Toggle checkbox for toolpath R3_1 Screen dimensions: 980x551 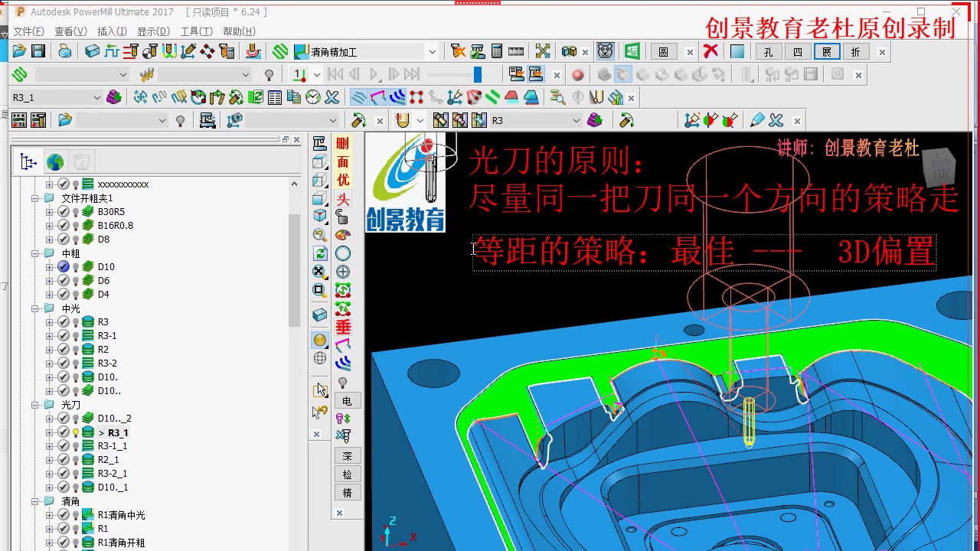pos(64,432)
